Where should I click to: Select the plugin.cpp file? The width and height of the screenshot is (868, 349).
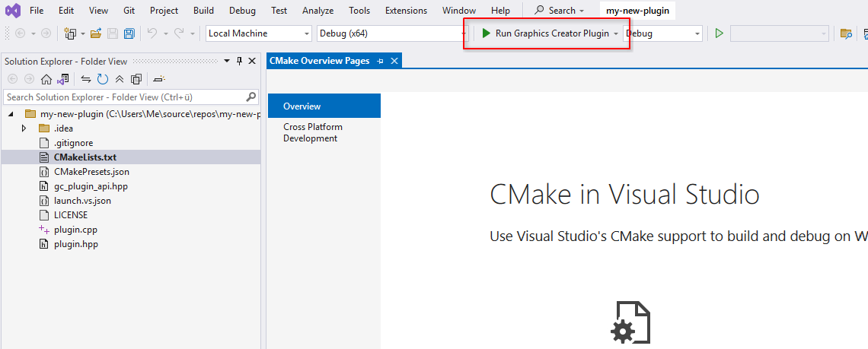75,229
